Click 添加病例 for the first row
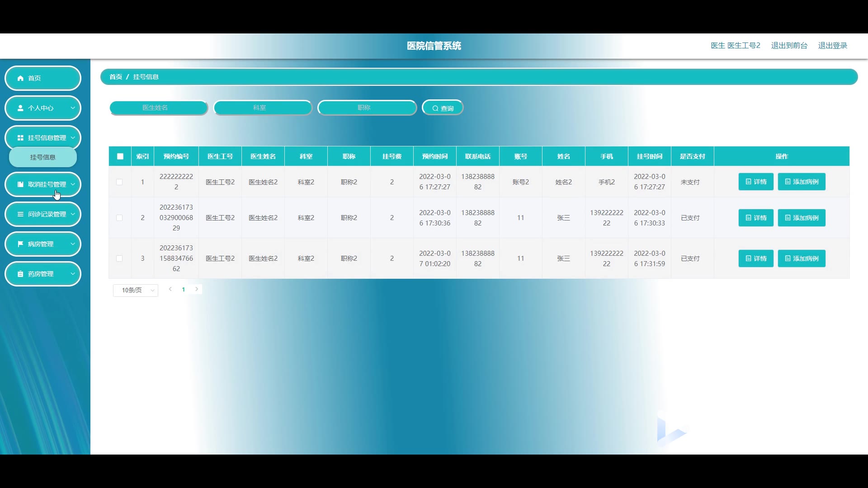This screenshot has width=868, height=488. click(x=802, y=182)
